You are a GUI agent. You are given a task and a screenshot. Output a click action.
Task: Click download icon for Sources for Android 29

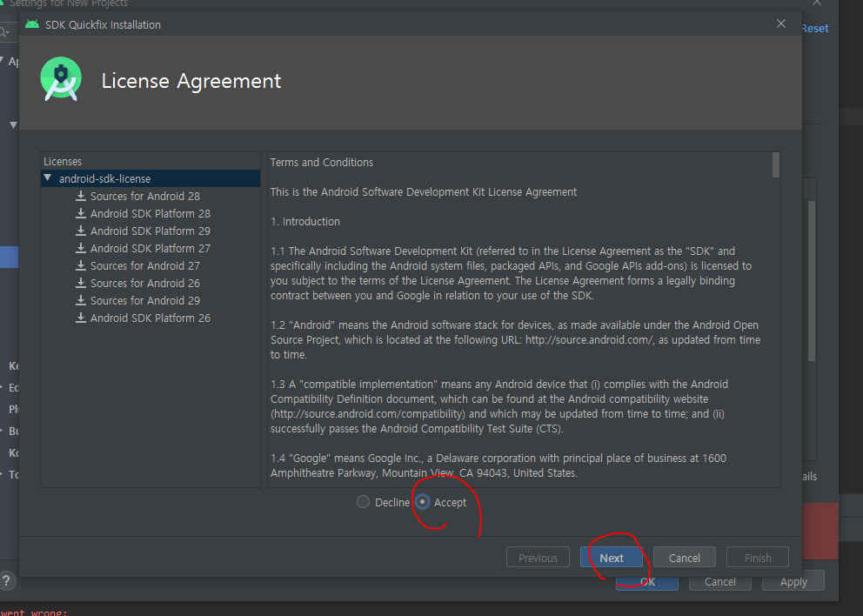(81, 300)
